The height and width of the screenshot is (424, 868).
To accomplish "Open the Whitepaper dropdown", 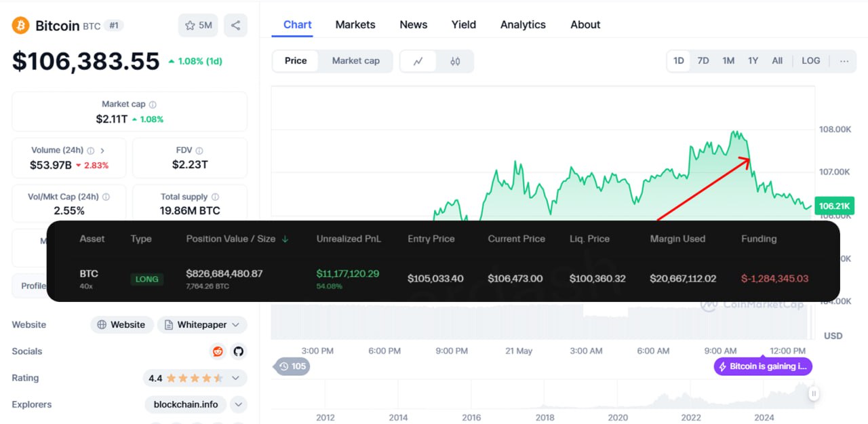I will point(202,325).
